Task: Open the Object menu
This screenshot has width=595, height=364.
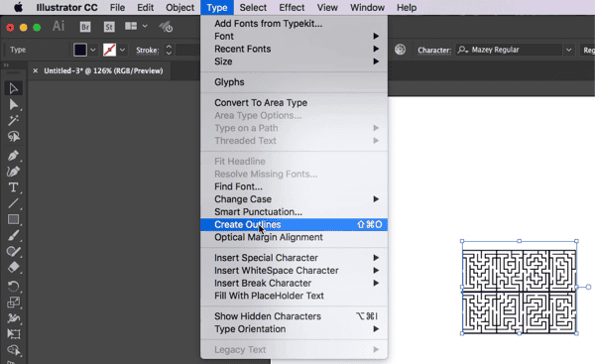Action: click(179, 7)
